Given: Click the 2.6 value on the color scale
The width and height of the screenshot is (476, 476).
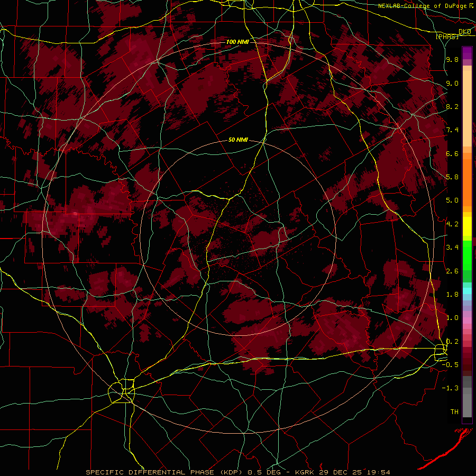Looking at the screenshot, I should pyautogui.click(x=452, y=271).
